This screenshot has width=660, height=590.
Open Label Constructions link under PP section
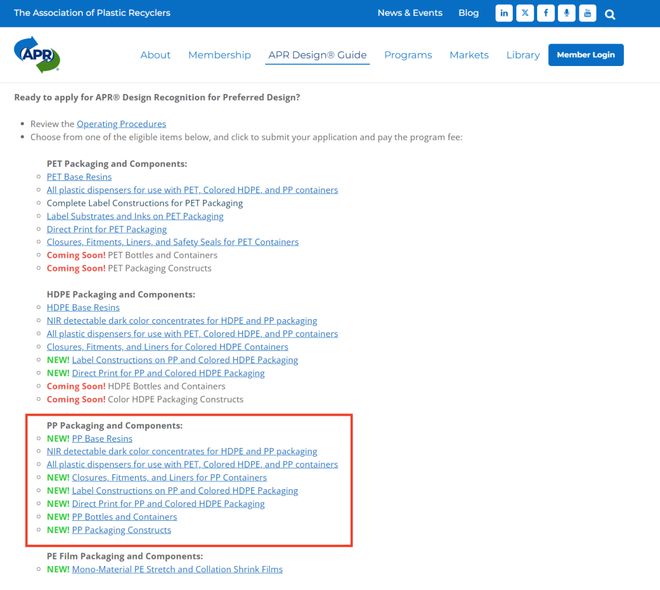click(x=185, y=491)
